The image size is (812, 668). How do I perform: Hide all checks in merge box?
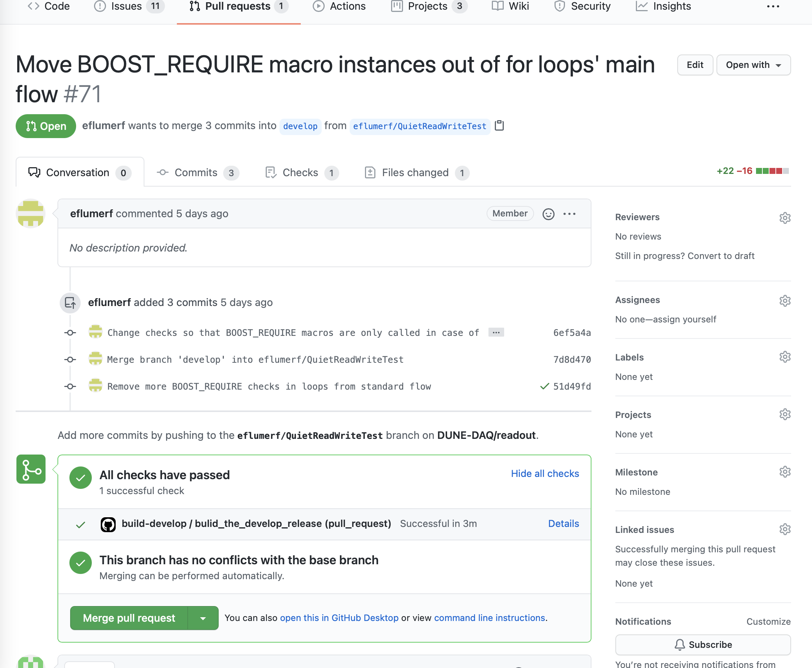(x=544, y=473)
